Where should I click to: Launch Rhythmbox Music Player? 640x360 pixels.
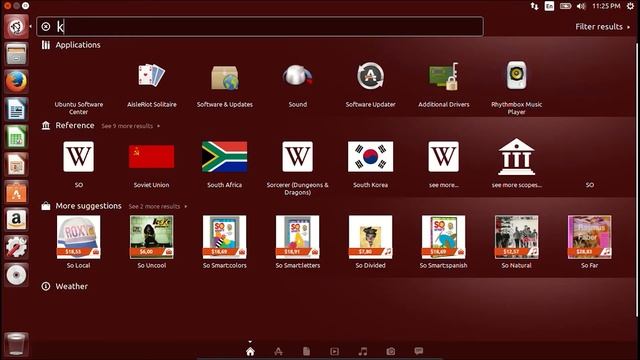tap(516, 88)
